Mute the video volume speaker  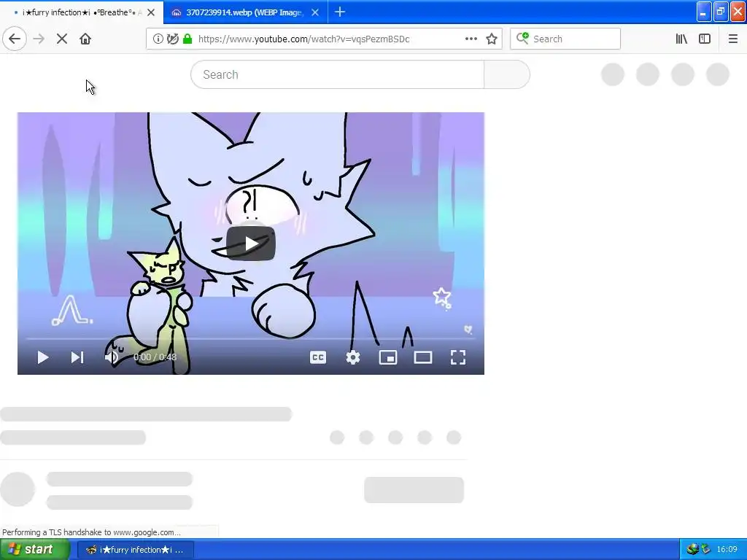coord(111,357)
